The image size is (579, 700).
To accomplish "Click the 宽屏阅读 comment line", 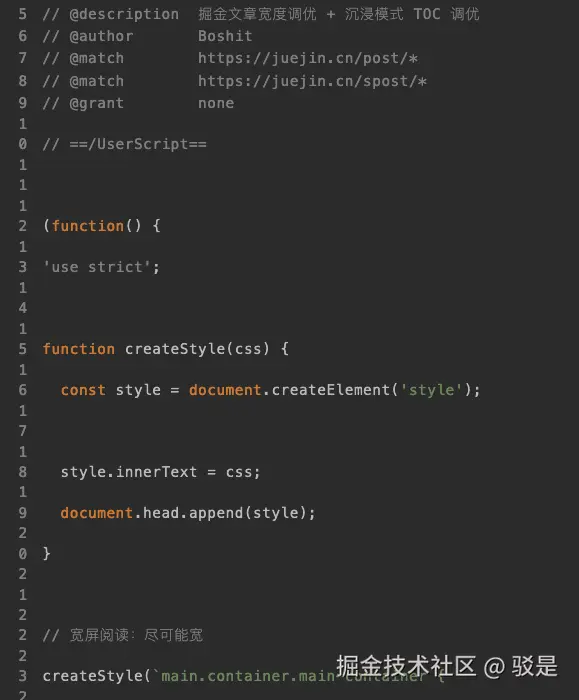I will 123,635.
